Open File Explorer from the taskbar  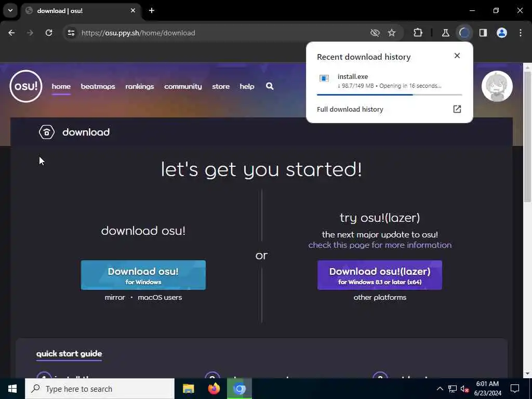tap(188, 389)
